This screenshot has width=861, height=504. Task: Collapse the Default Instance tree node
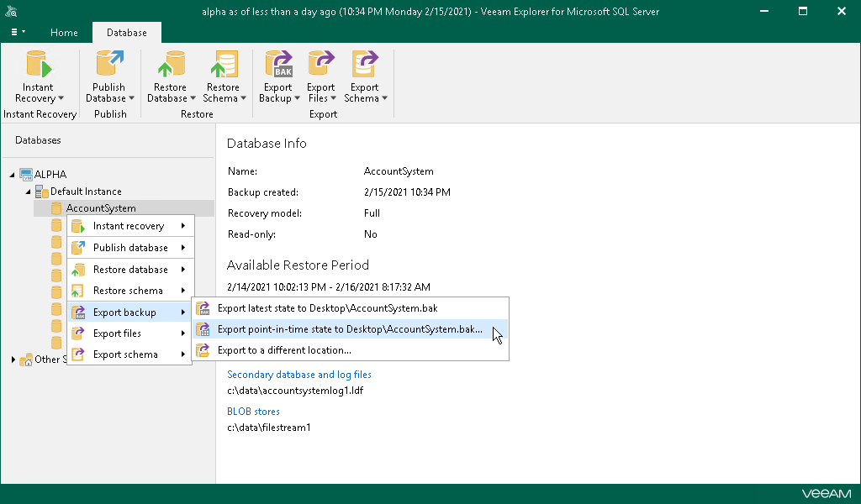coord(28,192)
